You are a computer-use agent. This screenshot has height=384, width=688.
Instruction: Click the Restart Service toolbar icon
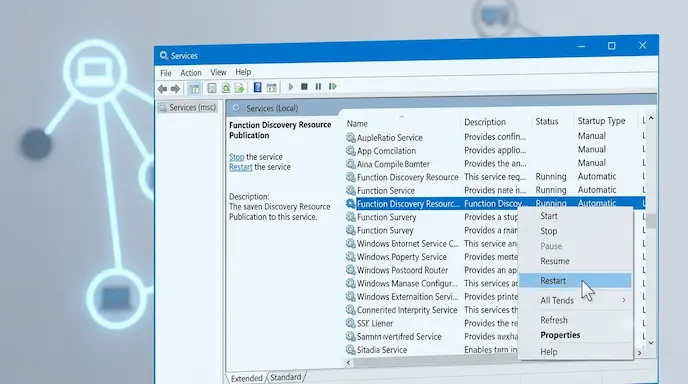pos(333,86)
